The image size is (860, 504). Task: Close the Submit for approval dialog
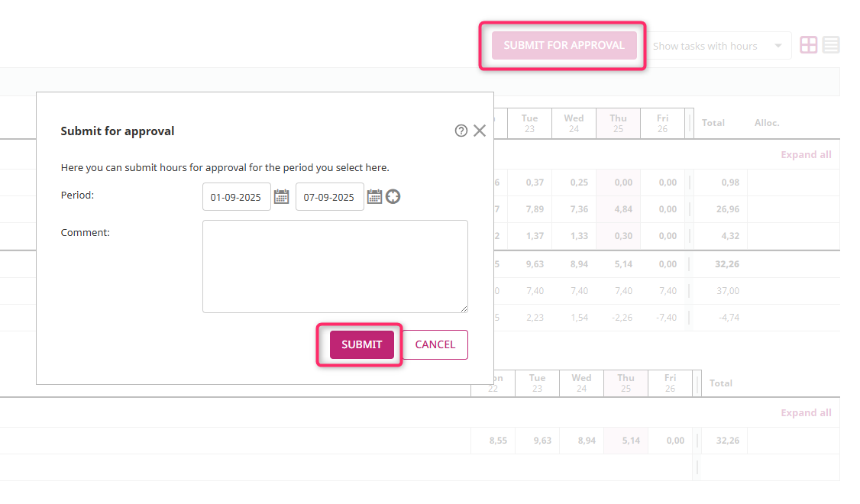point(480,131)
